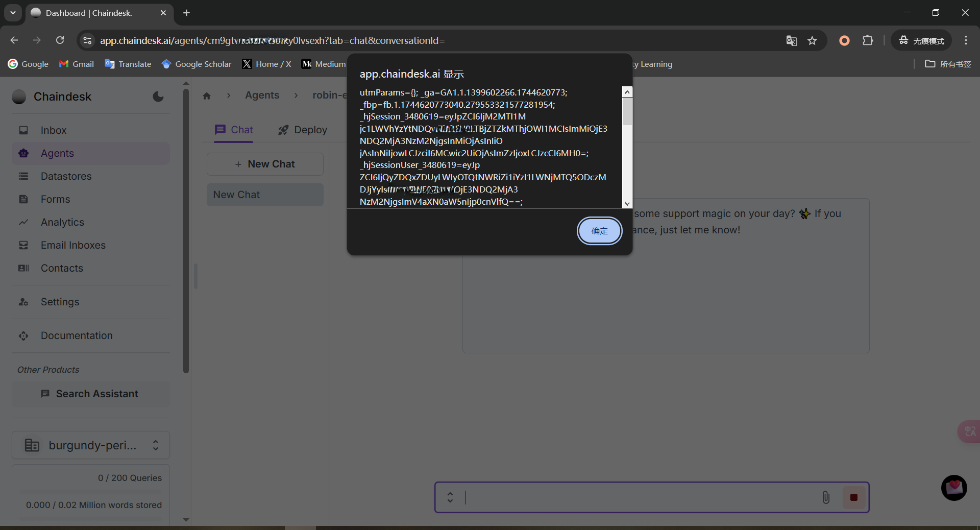Click the incognito mode button
Screen dimensions: 980x530
pos(921,40)
